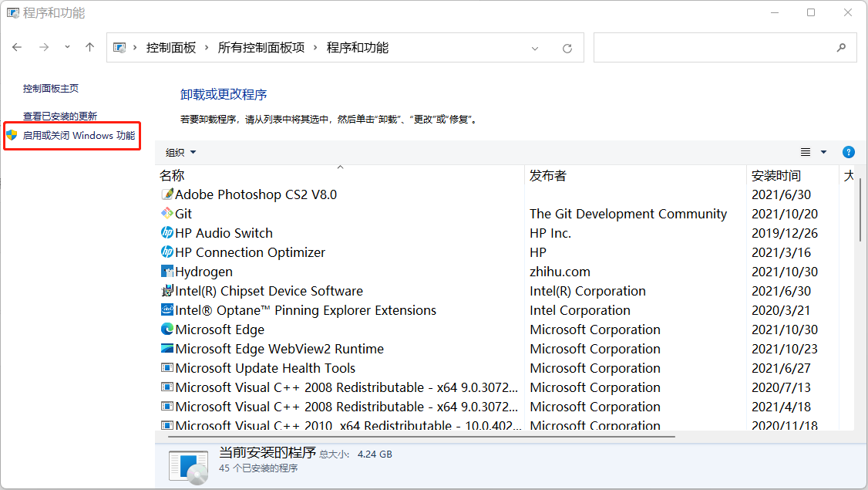Open 控制面板主页 link

pyautogui.click(x=50, y=89)
